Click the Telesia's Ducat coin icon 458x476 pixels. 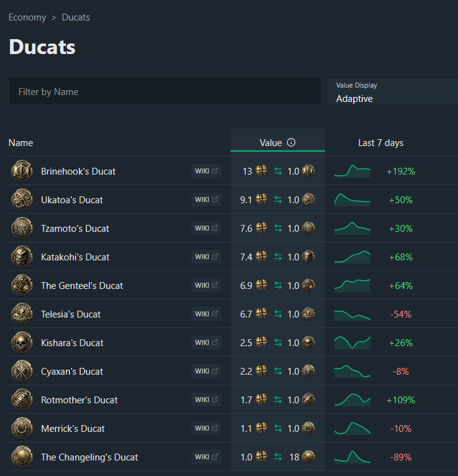pos(22,314)
